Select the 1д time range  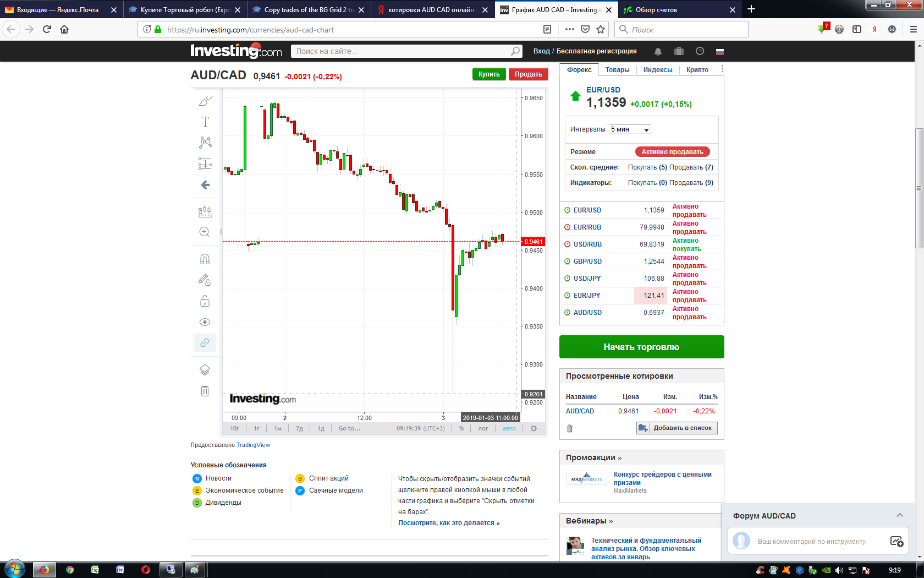coord(321,428)
